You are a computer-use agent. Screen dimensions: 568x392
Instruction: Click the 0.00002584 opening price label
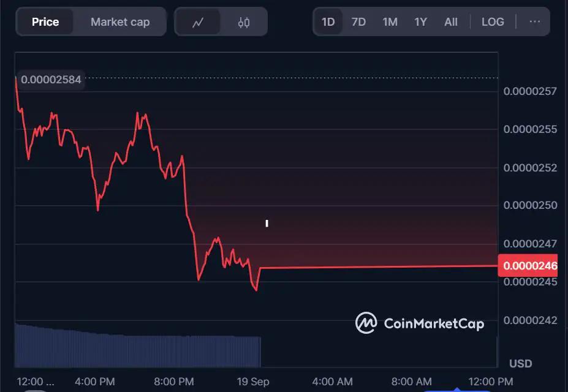(x=50, y=79)
